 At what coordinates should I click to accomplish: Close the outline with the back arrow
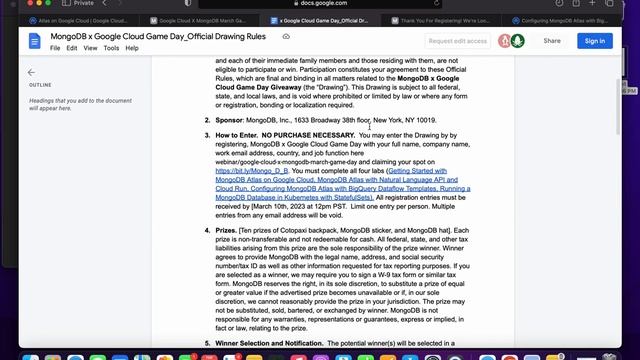(x=31, y=73)
